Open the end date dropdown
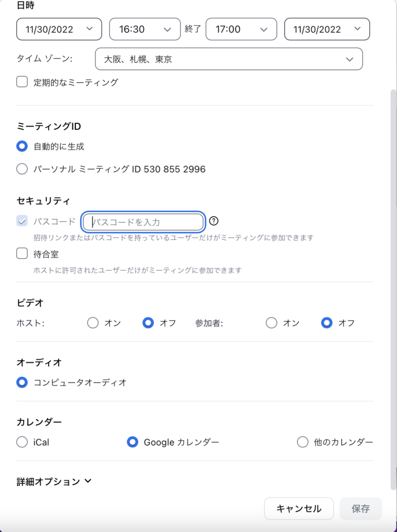This screenshot has height=532, width=397. pos(327,29)
